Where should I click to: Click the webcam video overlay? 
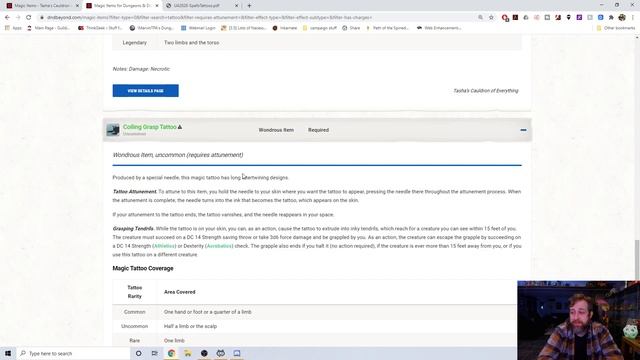[x=578, y=320]
